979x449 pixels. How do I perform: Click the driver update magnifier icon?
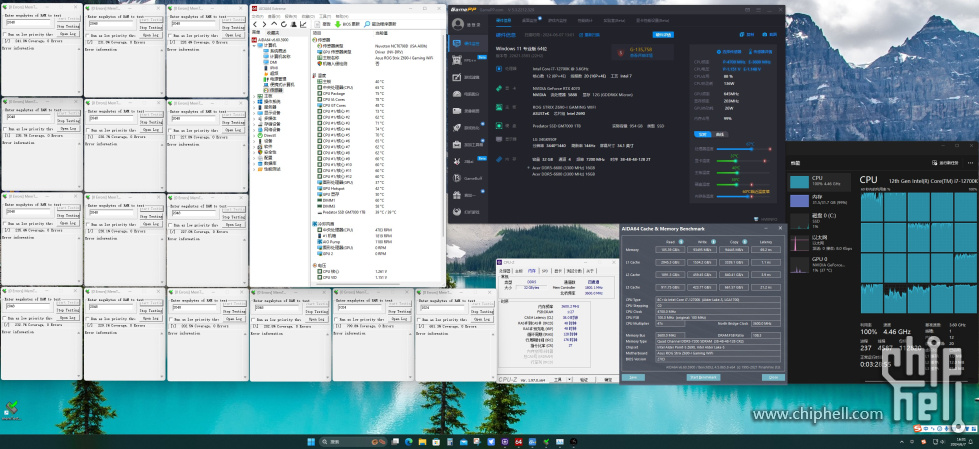click(367, 24)
